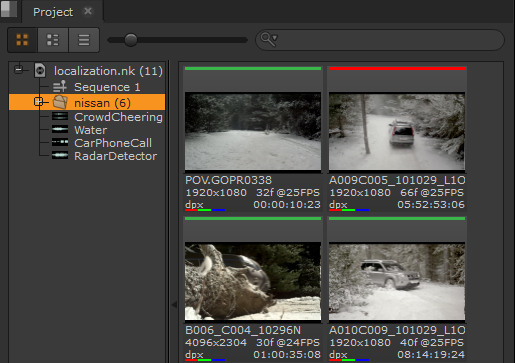Switch to plain list view
515x363 pixels.
(x=84, y=40)
